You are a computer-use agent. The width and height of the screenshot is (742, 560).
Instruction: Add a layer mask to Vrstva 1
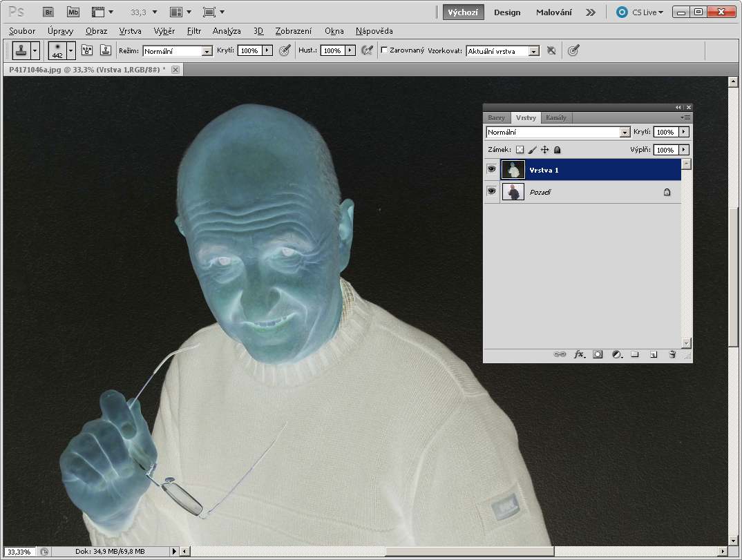(x=598, y=354)
